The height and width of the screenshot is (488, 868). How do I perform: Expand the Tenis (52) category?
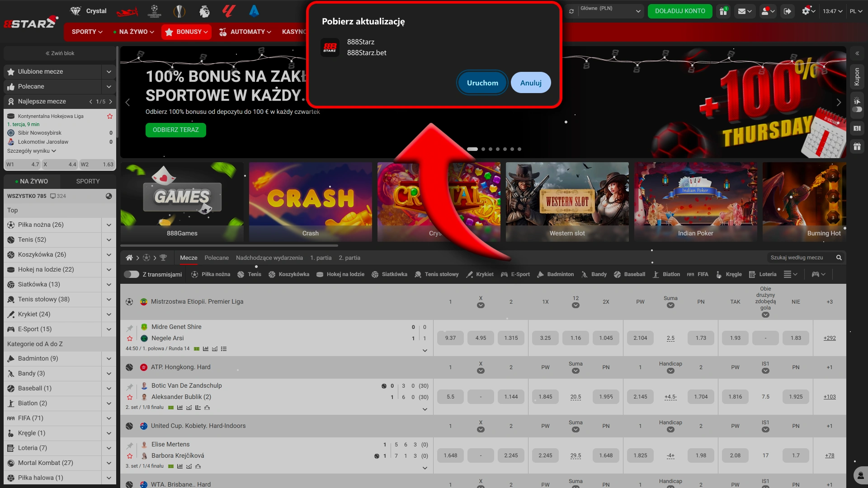(108, 239)
